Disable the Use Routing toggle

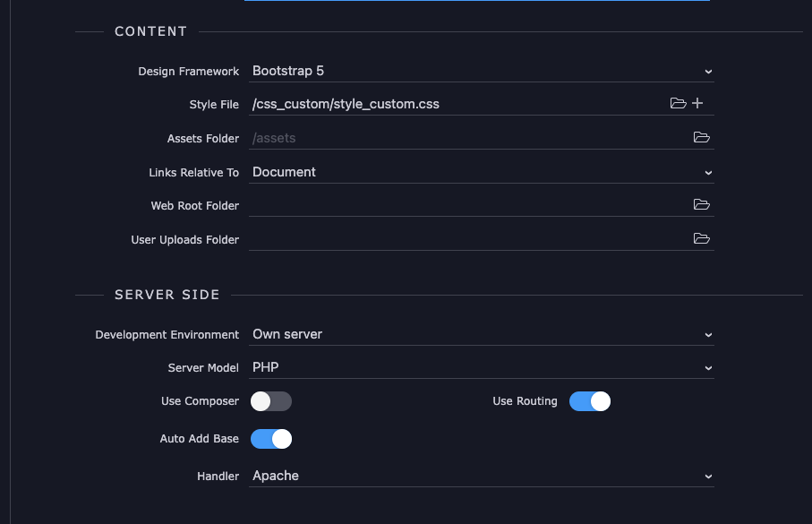tap(590, 401)
